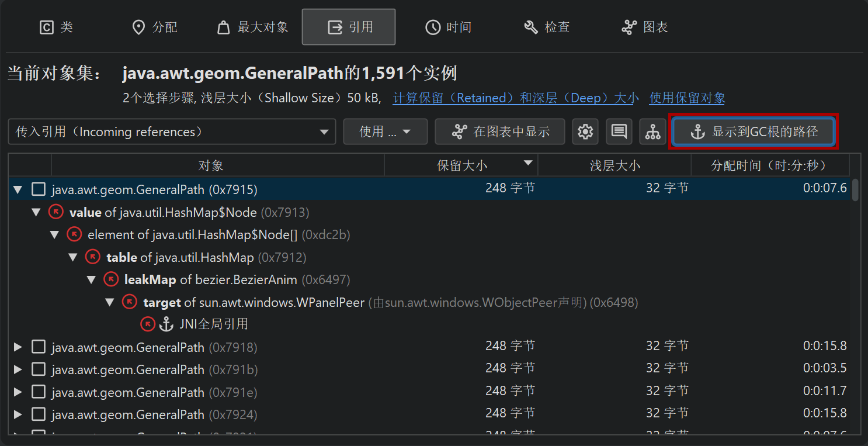Viewport: 868px width, 446px height.
Task: Check the GeneralPath 0x791b checkbox
Action: coord(39,369)
